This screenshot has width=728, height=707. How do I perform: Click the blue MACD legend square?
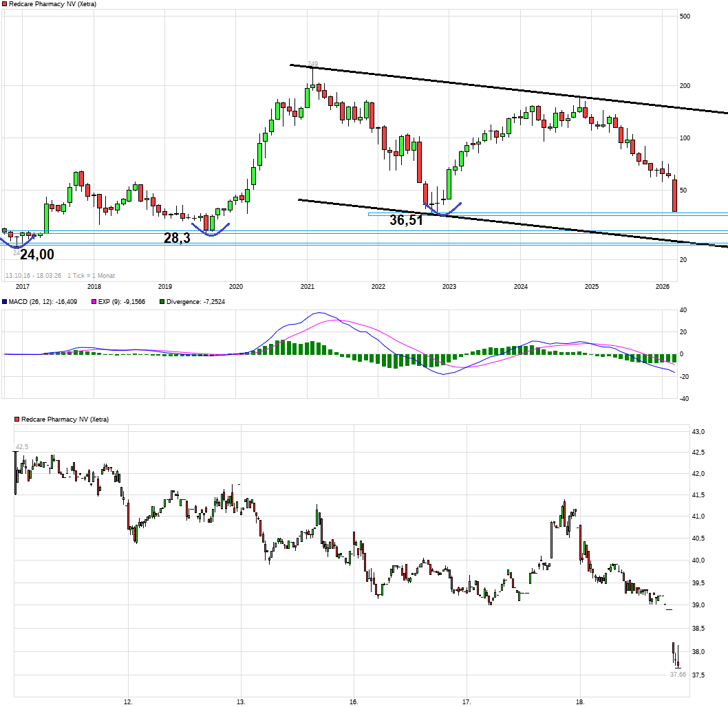(5, 301)
